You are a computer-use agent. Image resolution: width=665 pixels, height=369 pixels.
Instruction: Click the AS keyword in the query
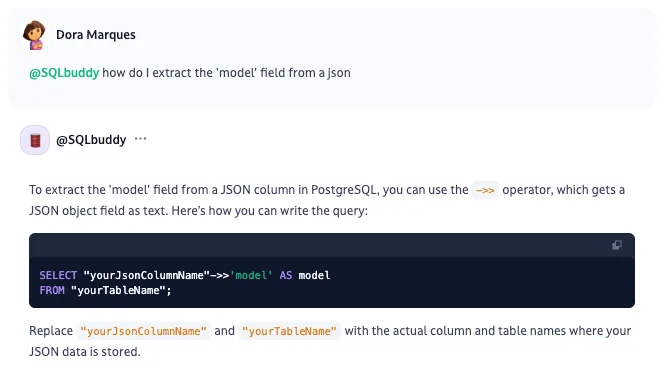coord(285,275)
